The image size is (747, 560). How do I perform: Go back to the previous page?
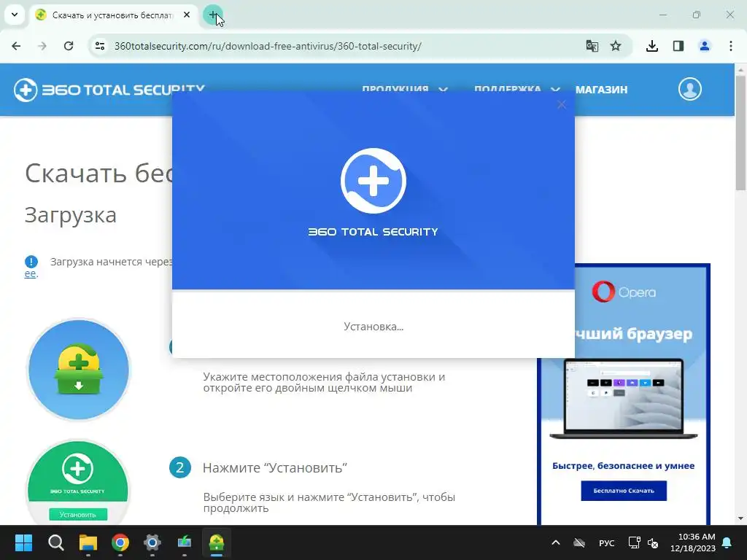click(x=16, y=46)
